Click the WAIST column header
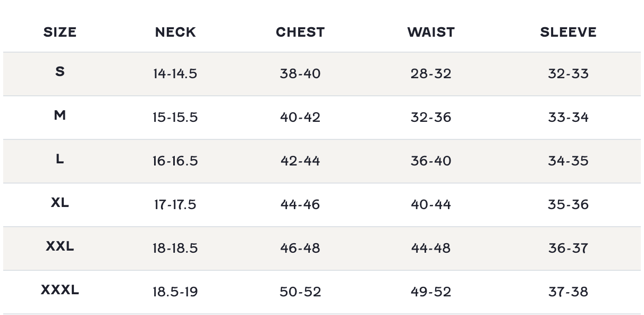The width and height of the screenshot is (644, 315). pyautogui.click(x=431, y=32)
